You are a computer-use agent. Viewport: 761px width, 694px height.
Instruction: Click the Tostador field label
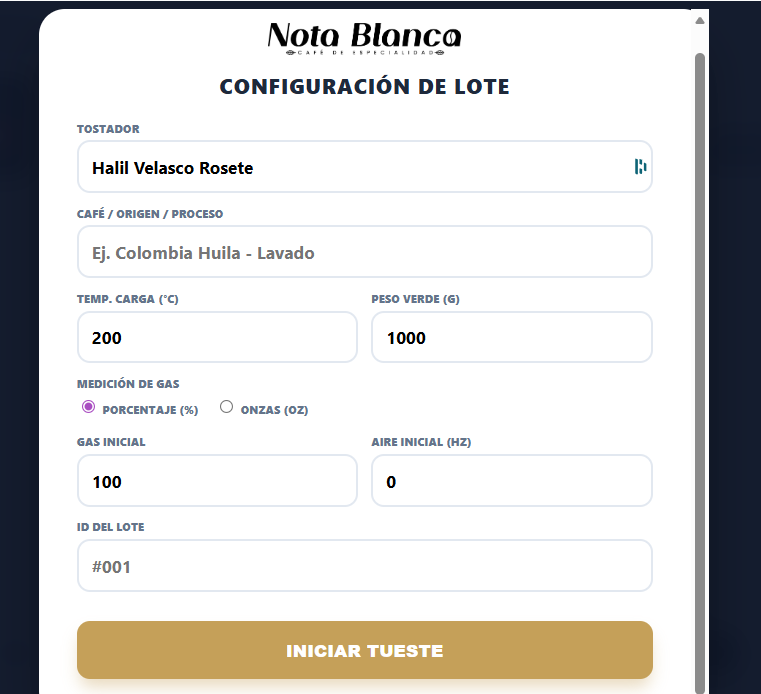coord(108,129)
